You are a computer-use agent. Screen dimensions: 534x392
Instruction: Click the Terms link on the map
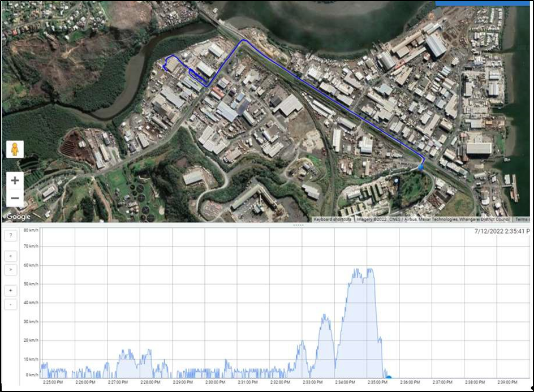click(x=522, y=219)
